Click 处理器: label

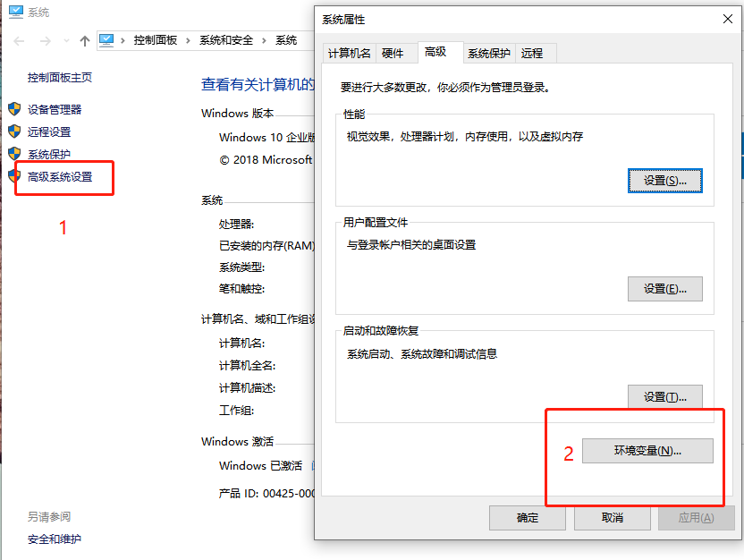[236, 224]
